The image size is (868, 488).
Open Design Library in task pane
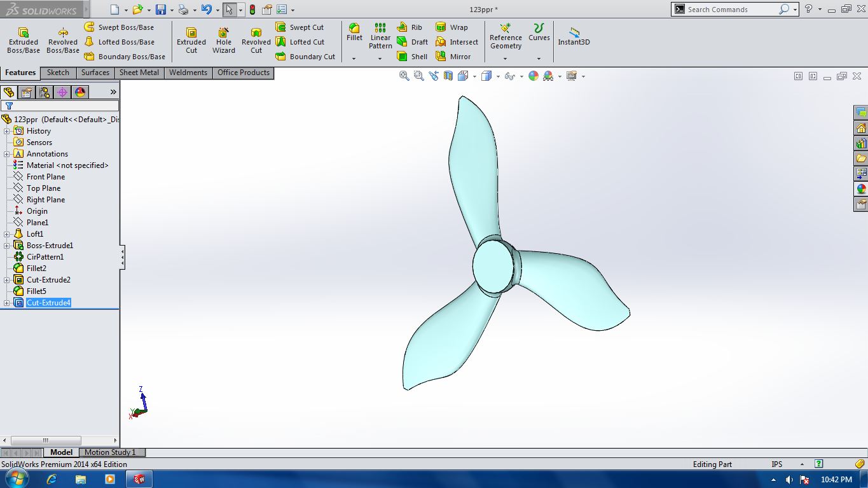[x=861, y=143]
